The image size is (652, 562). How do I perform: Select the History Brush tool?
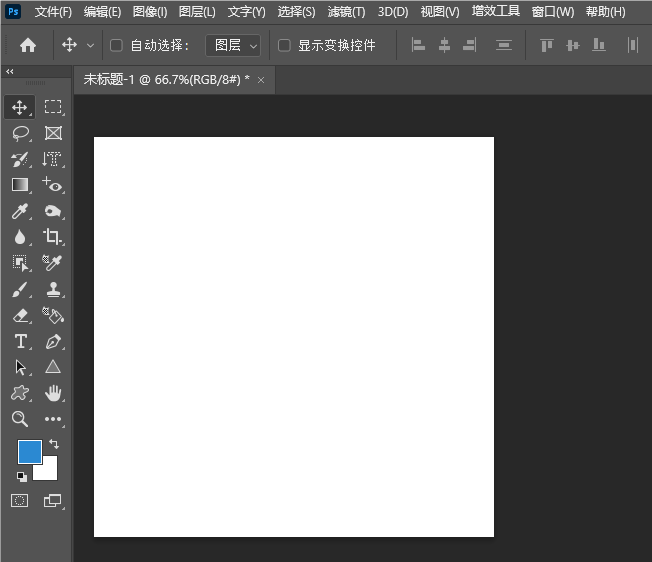tap(20, 159)
